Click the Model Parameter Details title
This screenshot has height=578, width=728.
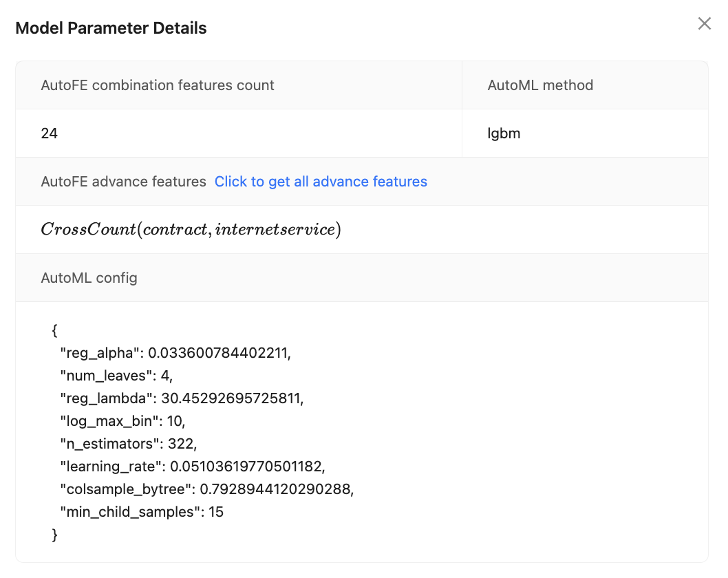point(111,28)
